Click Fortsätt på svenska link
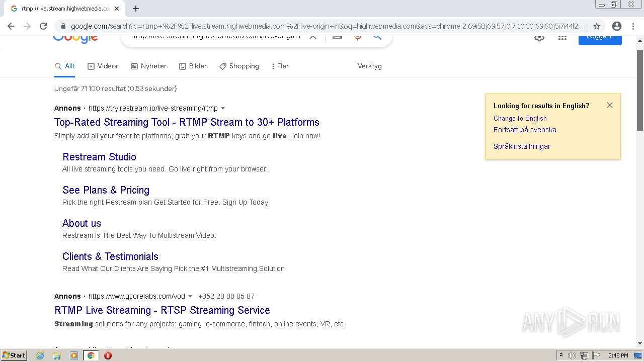The width and height of the screenshot is (644, 362). [525, 130]
